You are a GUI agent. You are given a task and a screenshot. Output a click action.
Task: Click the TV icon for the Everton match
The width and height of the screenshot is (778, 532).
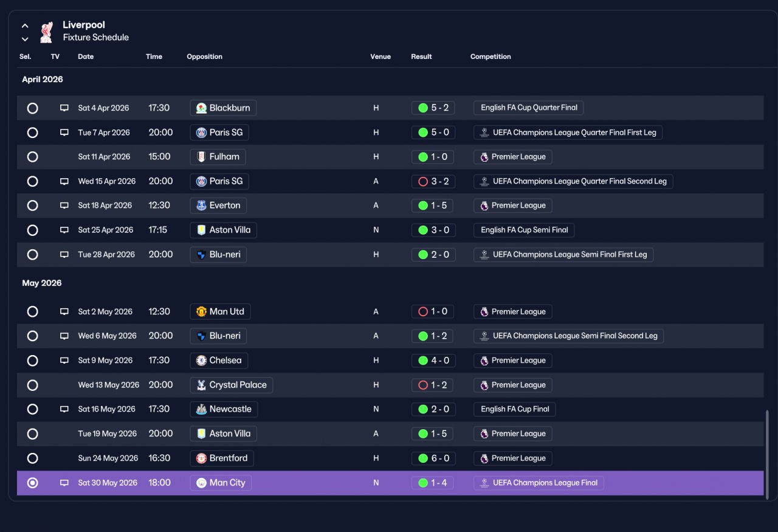(64, 206)
